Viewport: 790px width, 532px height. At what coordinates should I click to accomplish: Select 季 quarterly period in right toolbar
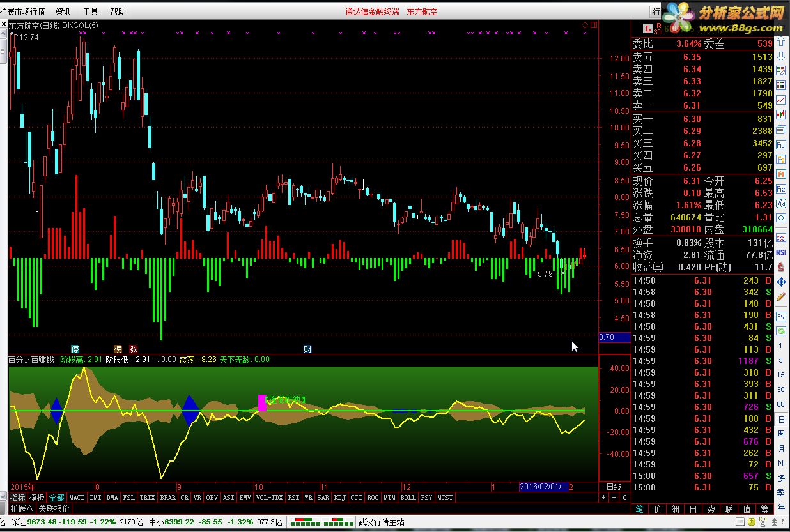(781, 492)
